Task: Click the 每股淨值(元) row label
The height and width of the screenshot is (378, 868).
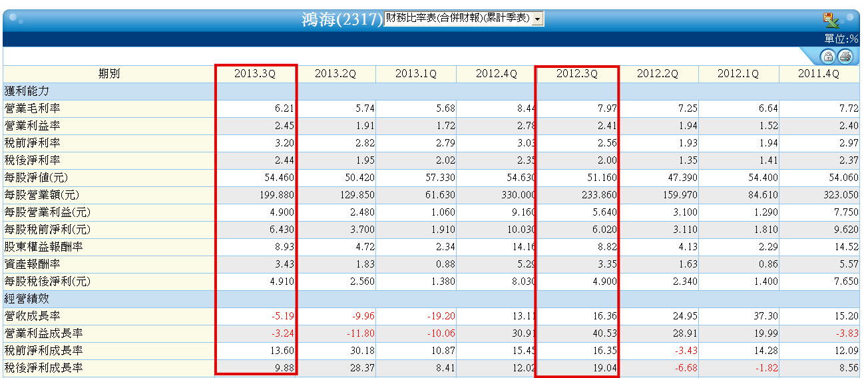Action: 36,177
